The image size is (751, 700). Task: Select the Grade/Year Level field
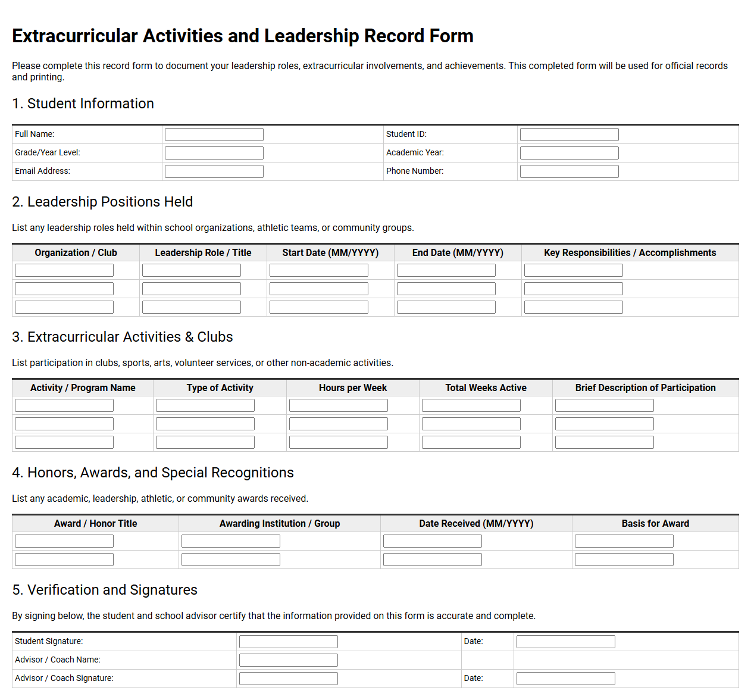point(214,153)
